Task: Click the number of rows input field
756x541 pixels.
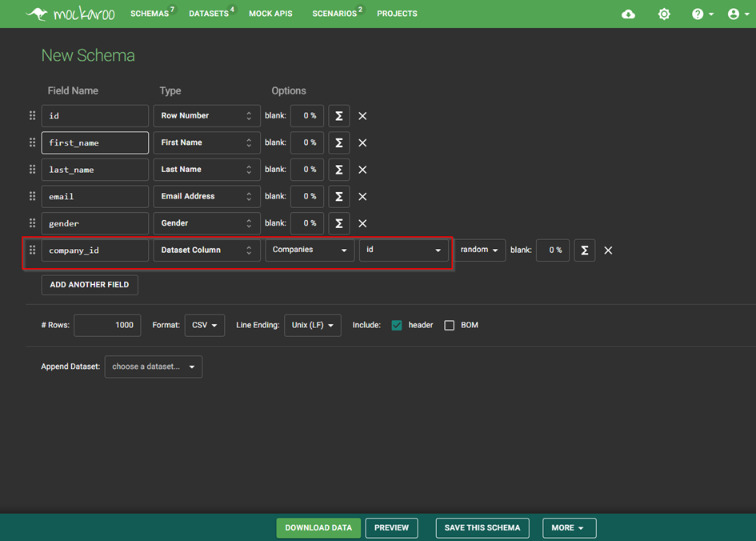Action: pyautogui.click(x=107, y=325)
